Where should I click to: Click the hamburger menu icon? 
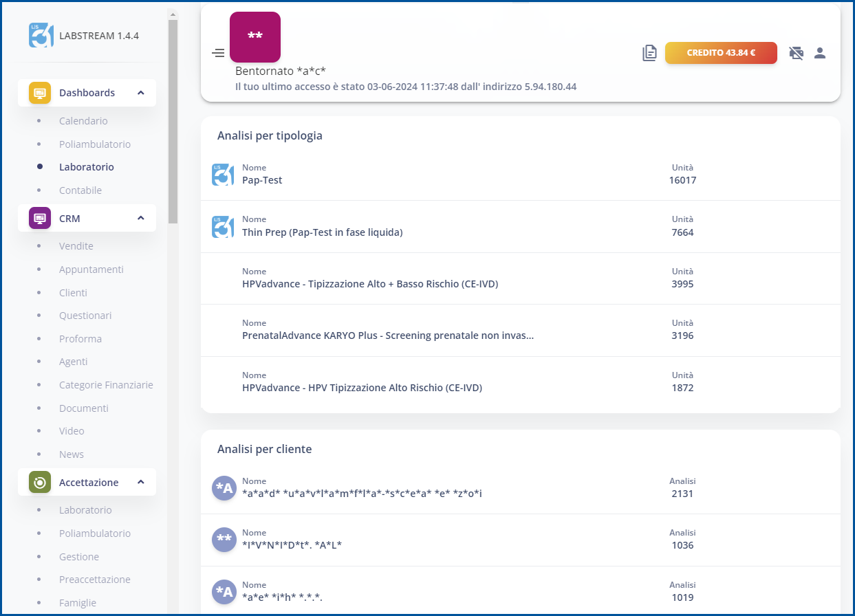point(218,53)
